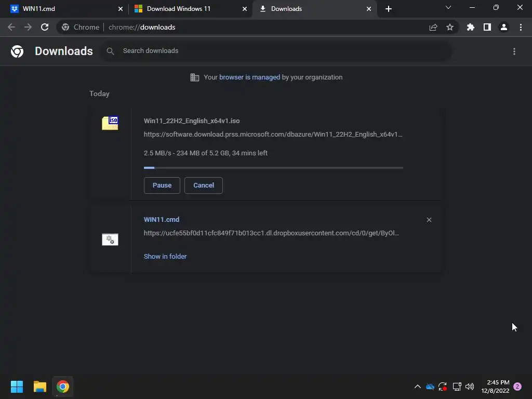This screenshot has width=532, height=399.
Task: Focus the Search downloads field
Action: pos(276,51)
